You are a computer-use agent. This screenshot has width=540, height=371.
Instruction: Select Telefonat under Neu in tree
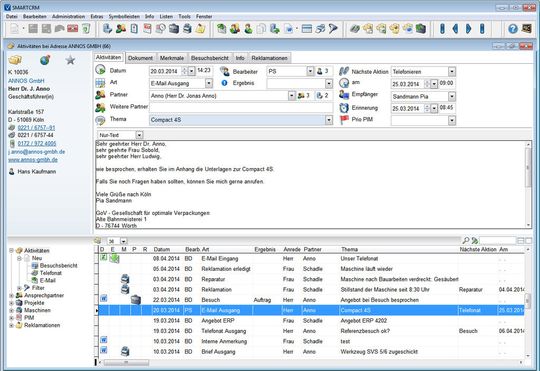pos(51,273)
